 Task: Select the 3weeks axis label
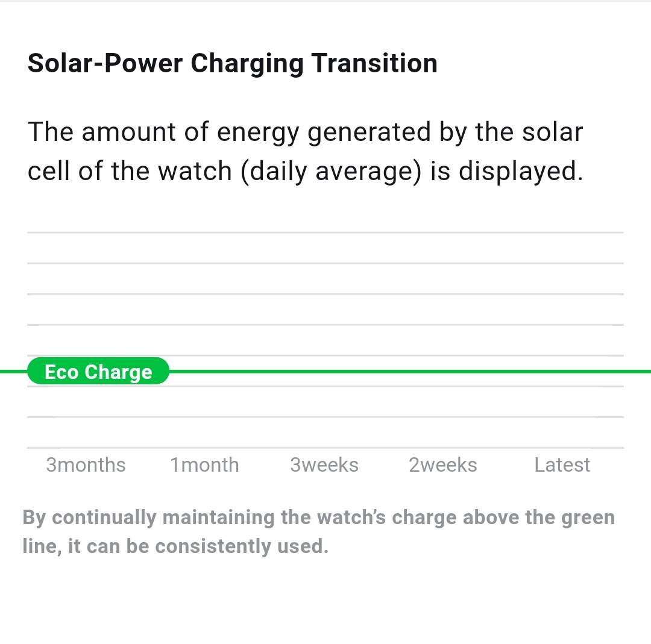[324, 464]
